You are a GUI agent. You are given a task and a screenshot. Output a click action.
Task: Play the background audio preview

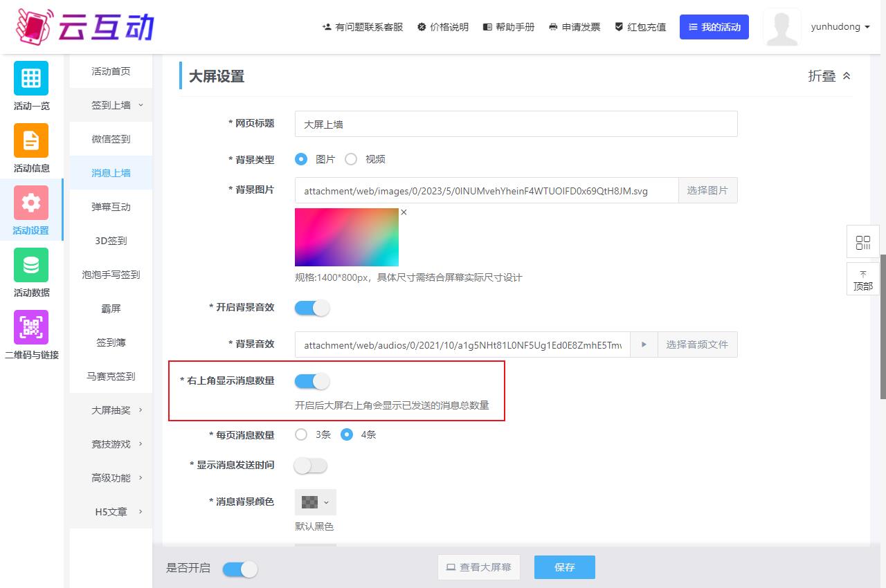644,344
